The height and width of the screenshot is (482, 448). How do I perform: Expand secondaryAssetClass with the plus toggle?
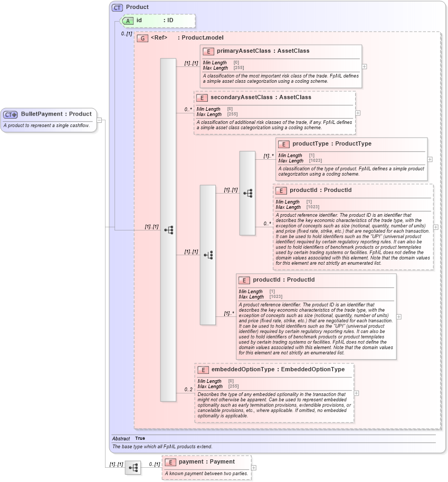coord(357,113)
